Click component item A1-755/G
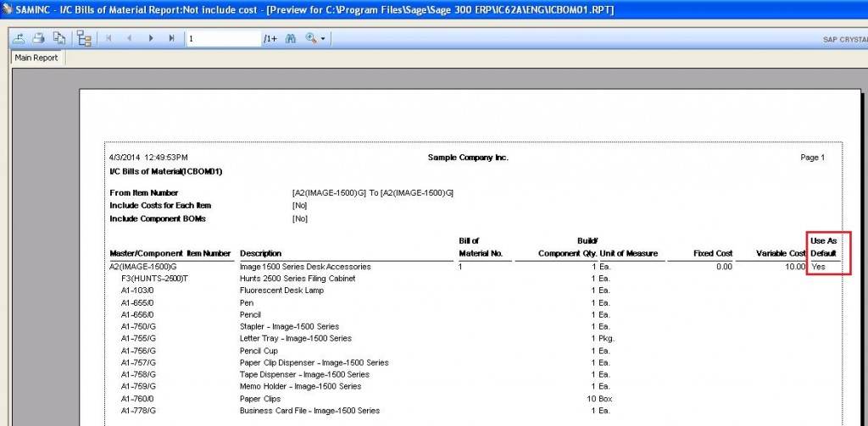The height and width of the screenshot is (426, 868). pyautogui.click(x=138, y=339)
